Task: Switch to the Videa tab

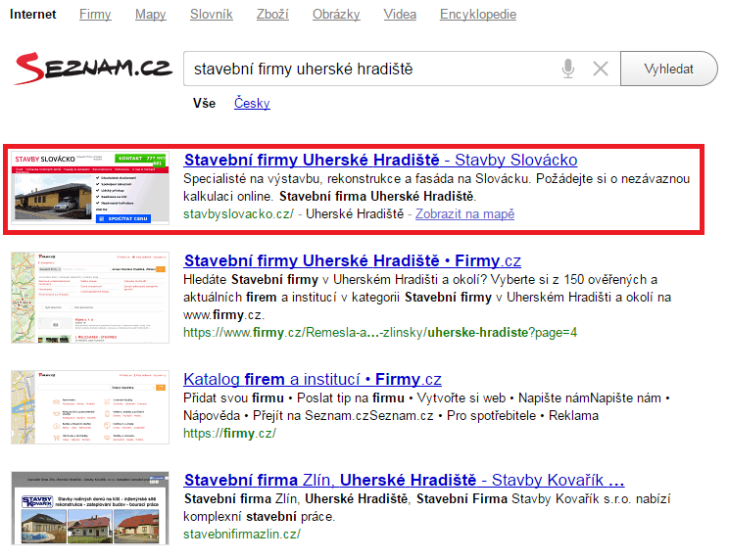Action: point(400,15)
